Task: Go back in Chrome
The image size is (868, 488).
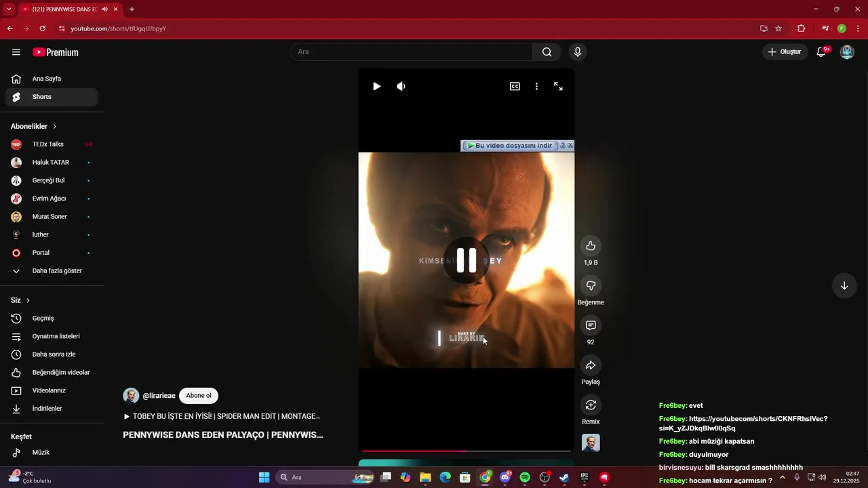Action: click(9, 28)
